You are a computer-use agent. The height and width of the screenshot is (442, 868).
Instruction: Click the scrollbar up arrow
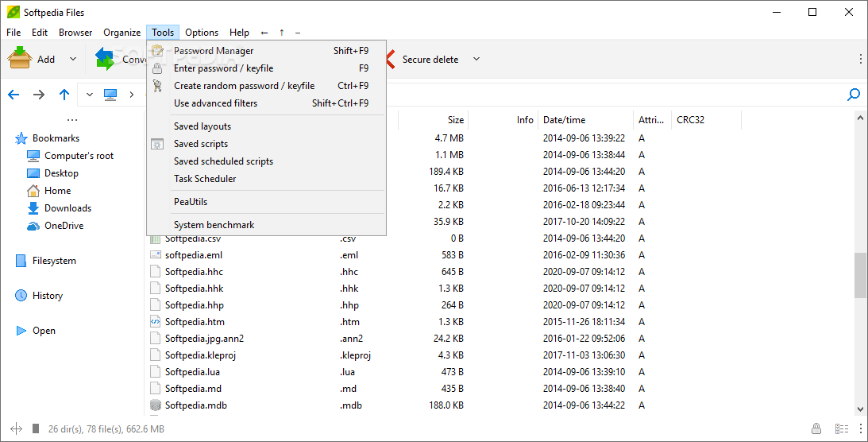click(860, 118)
